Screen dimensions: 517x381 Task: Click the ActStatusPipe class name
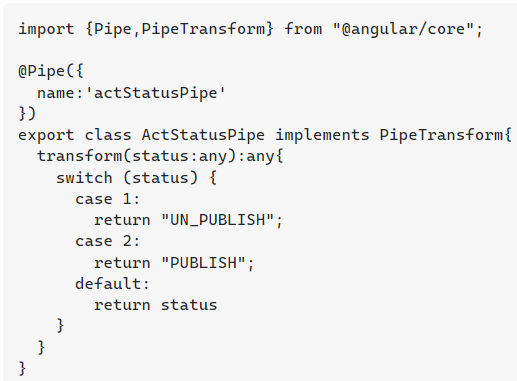point(203,135)
